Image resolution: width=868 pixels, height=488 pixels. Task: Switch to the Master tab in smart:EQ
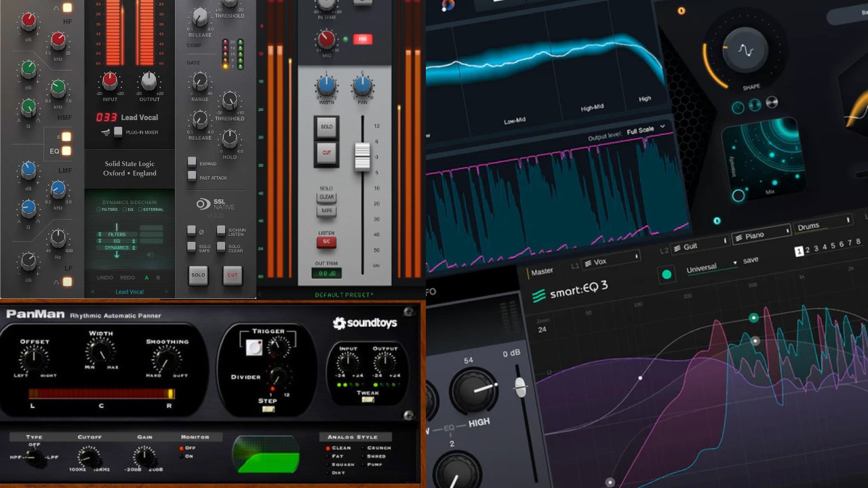(x=542, y=272)
